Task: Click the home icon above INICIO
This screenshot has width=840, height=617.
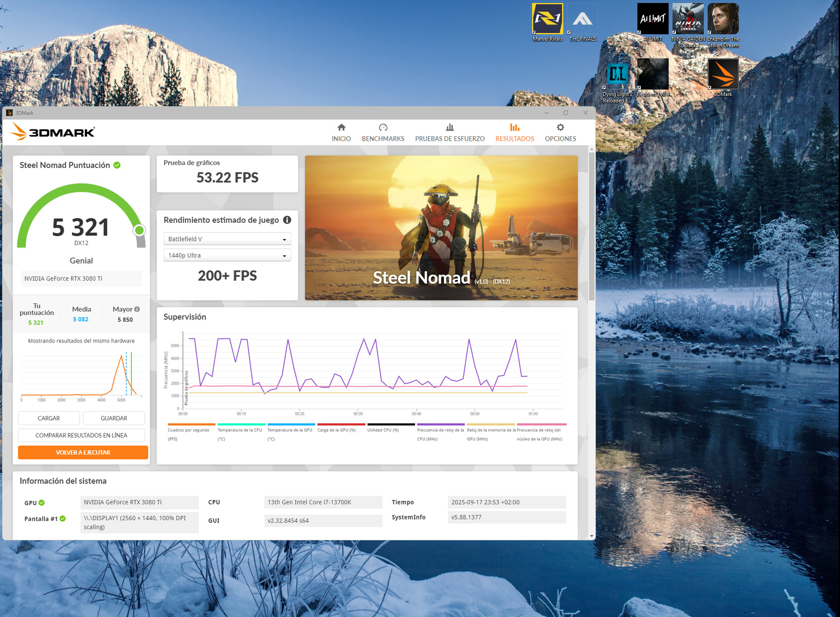Action: click(x=341, y=127)
